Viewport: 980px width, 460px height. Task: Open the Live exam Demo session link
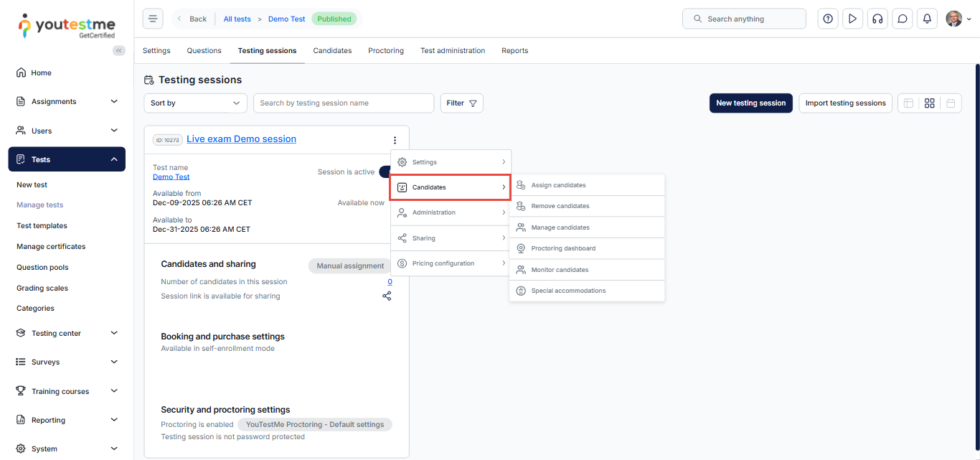[x=241, y=139]
